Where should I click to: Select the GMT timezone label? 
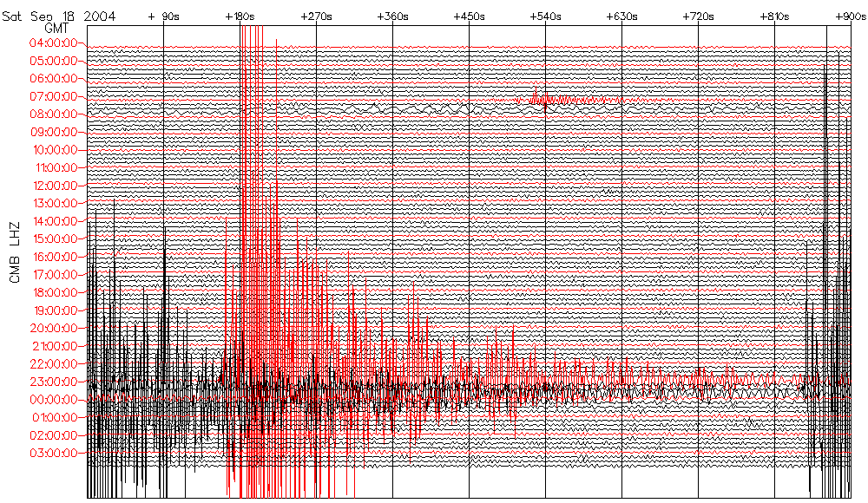coord(56,29)
